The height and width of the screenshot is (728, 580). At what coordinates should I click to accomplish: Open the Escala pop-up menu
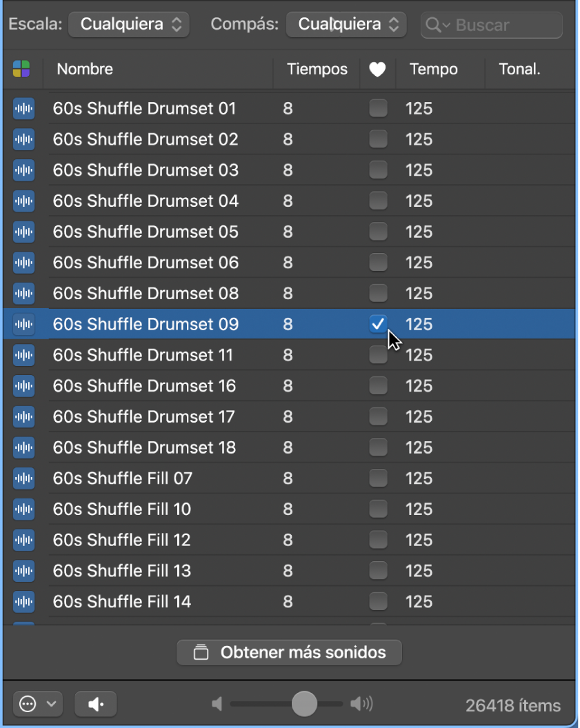(x=129, y=25)
